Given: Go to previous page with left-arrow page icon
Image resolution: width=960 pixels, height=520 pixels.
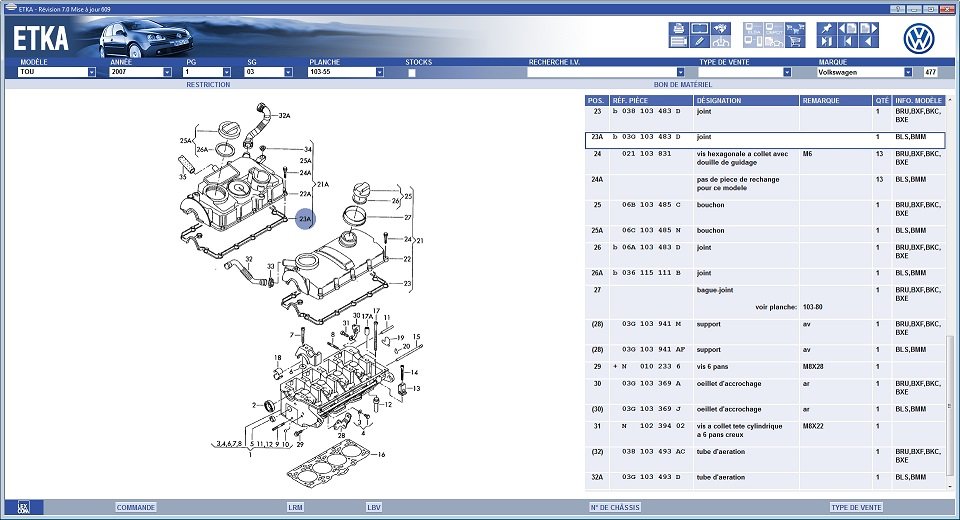Looking at the screenshot, I should 848,29.
